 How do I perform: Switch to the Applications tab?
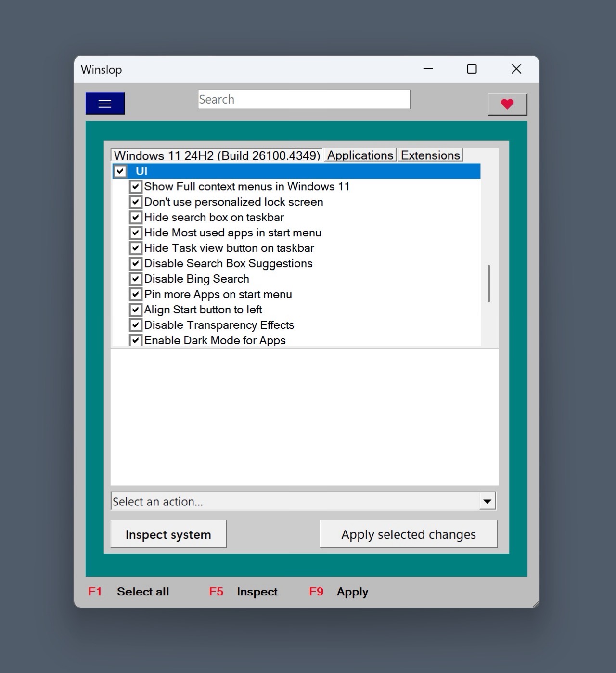360,155
